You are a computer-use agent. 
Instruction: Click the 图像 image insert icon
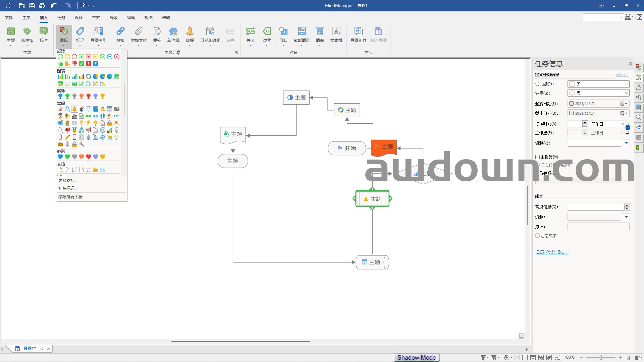click(320, 32)
